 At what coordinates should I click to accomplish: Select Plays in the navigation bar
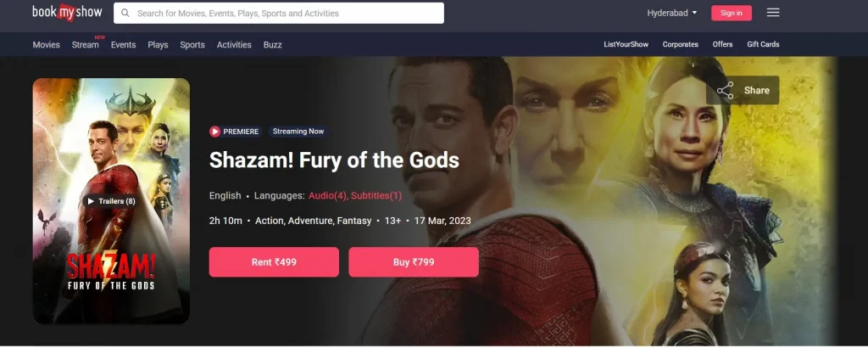[x=158, y=45]
